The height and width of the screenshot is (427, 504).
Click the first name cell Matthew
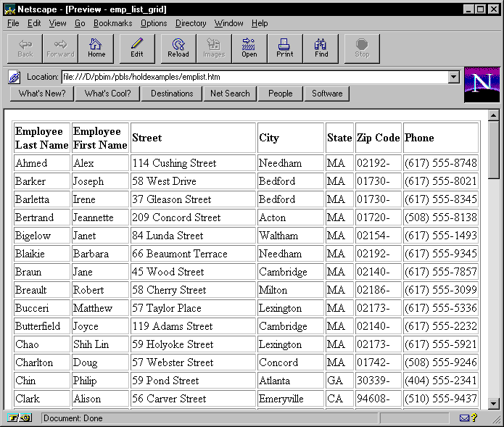tap(100, 308)
